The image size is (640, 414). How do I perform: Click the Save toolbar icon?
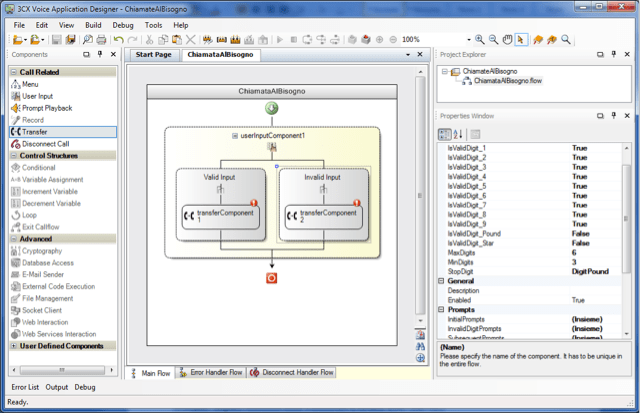(x=56, y=39)
